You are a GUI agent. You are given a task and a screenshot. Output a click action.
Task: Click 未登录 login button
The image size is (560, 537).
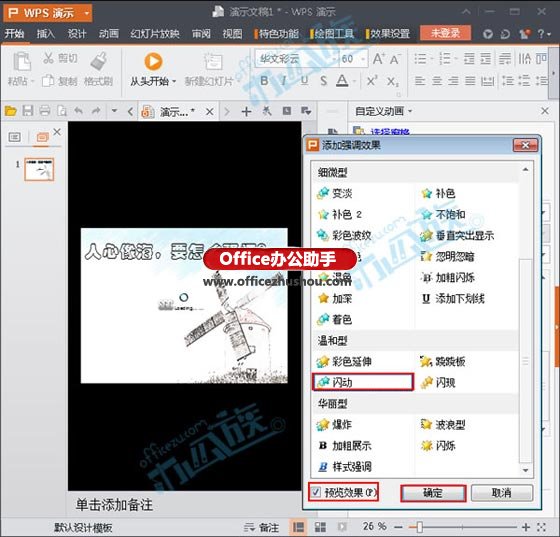coord(445,33)
